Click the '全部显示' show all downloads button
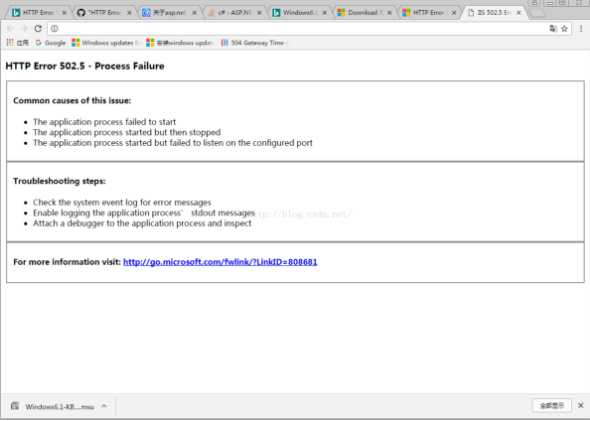590x421 pixels. point(552,406)
